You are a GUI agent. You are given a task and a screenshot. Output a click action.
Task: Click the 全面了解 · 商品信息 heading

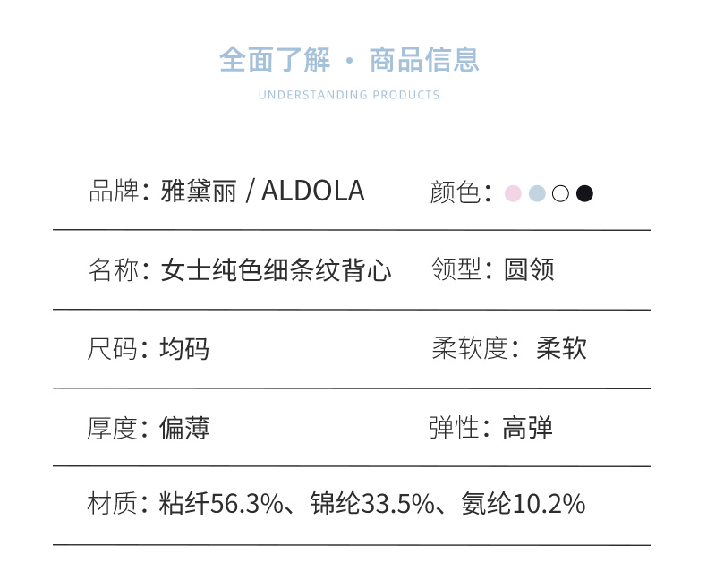tap(349, 60)
